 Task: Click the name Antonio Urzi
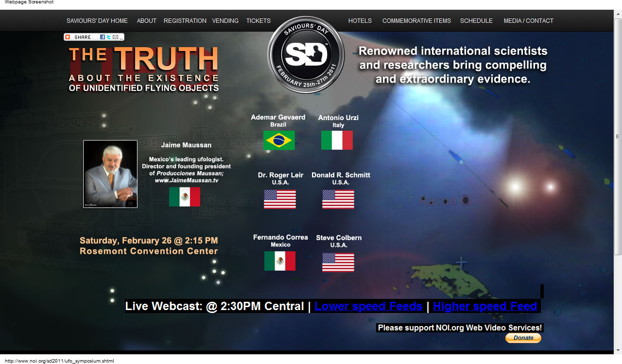338,118
